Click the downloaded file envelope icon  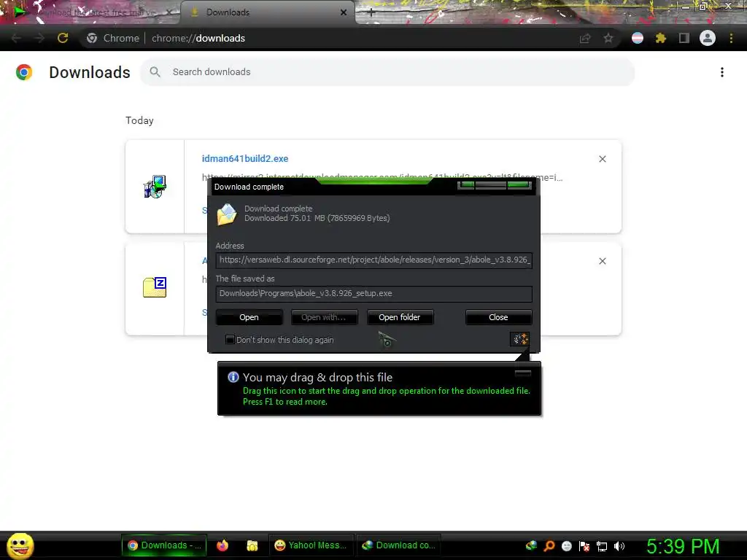(x=227, y=214)
